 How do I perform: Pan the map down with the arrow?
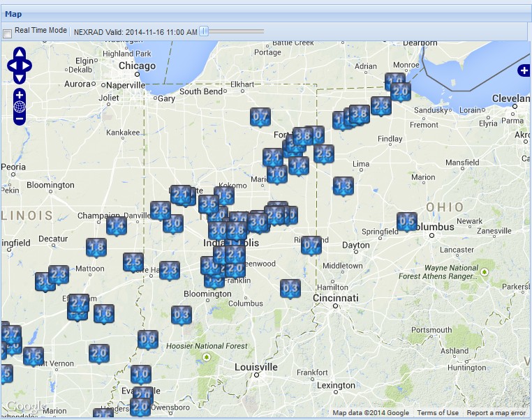[x=20, y=78]
